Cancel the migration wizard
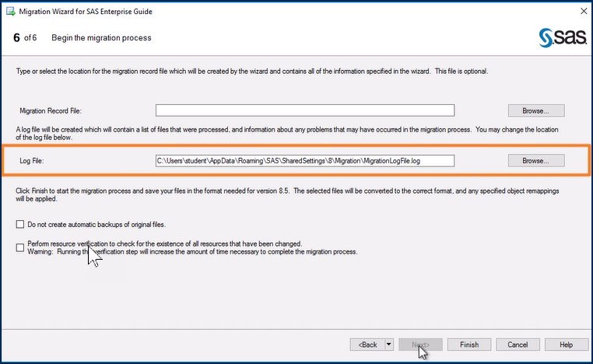593x364 pixels. [518, 345]
